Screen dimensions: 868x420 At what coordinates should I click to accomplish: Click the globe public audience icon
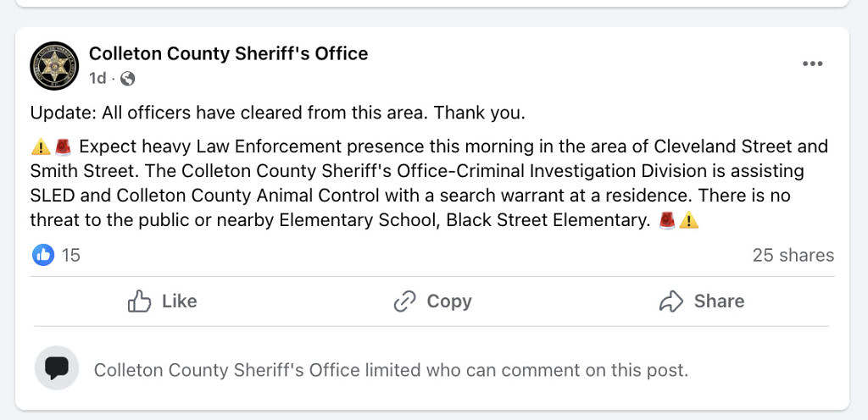click(x=128, y=79)
